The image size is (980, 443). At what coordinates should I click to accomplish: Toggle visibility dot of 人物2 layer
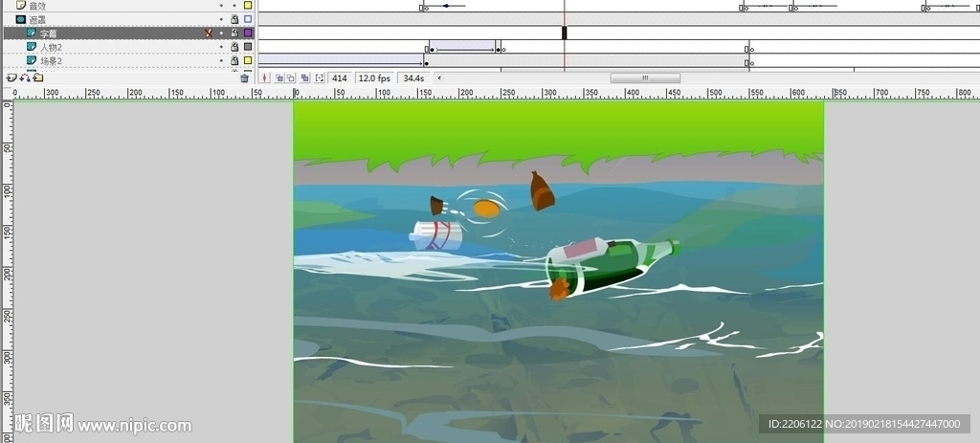[221, 47]
